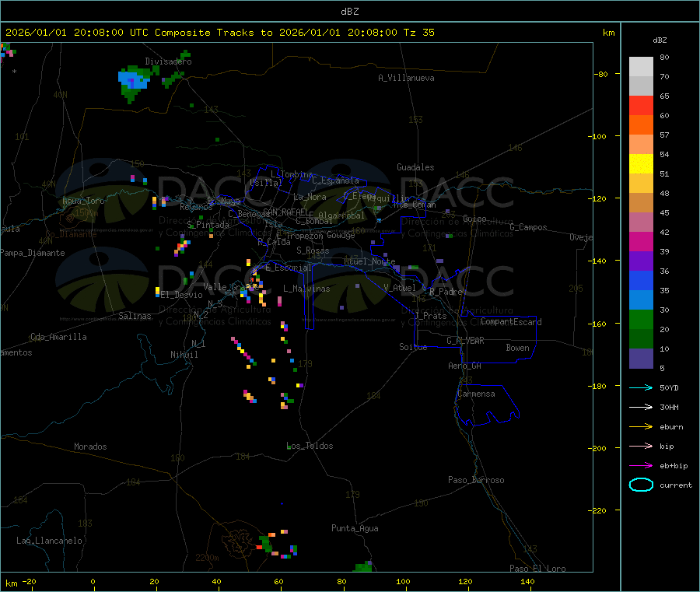The width and height of the screenshot is (700, 592).
Task: Click the 'dBZ' title at top
Action: point(349,12)
